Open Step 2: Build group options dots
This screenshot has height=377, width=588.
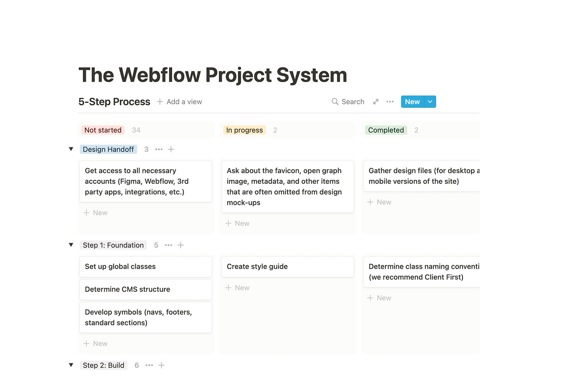tap(149, 365)
